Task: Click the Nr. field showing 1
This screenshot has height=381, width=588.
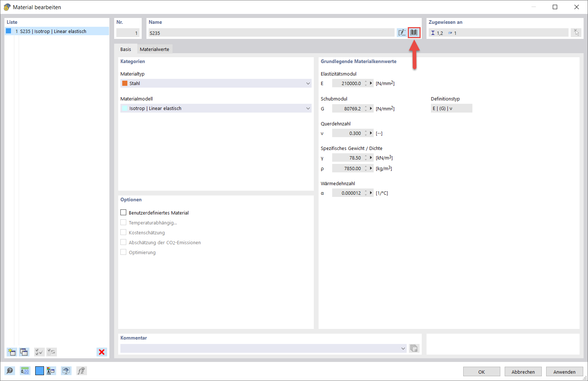Action: click(128, 33)
